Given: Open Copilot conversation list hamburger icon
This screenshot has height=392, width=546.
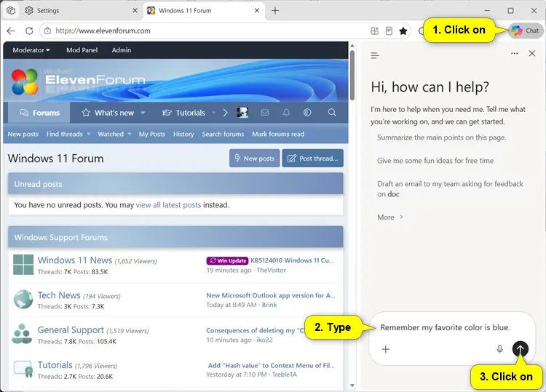Looking at the screenshot, I should 375,55.
